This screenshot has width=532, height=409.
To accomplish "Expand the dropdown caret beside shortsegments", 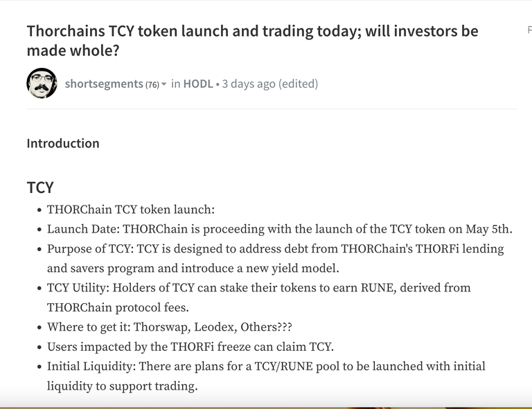I will point(164,84).
